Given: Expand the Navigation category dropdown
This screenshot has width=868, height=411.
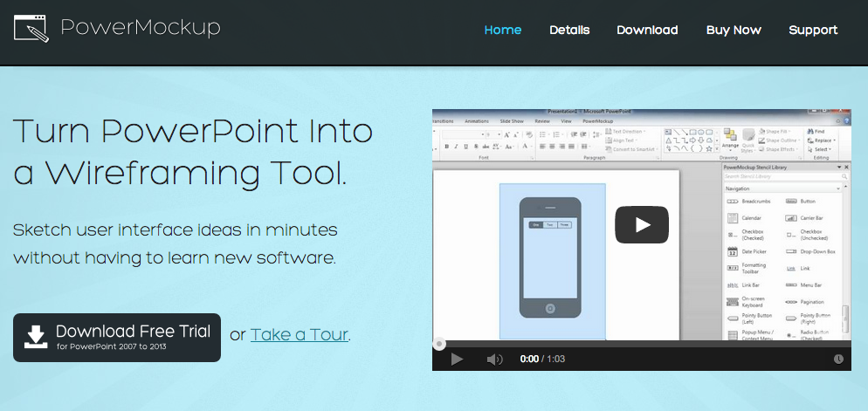Looking at the screenshot, I should (x=839, y=188).
